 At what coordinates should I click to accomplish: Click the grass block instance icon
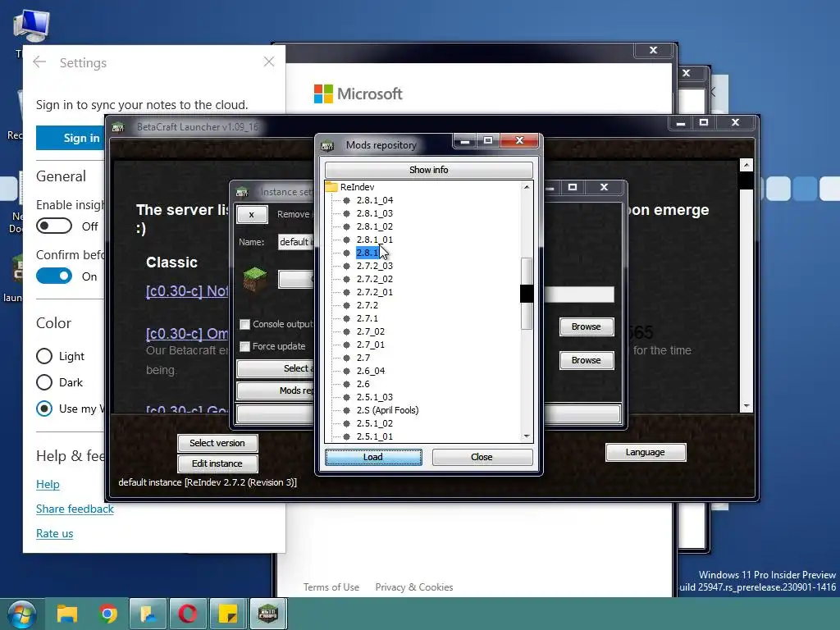pos(255,279)
